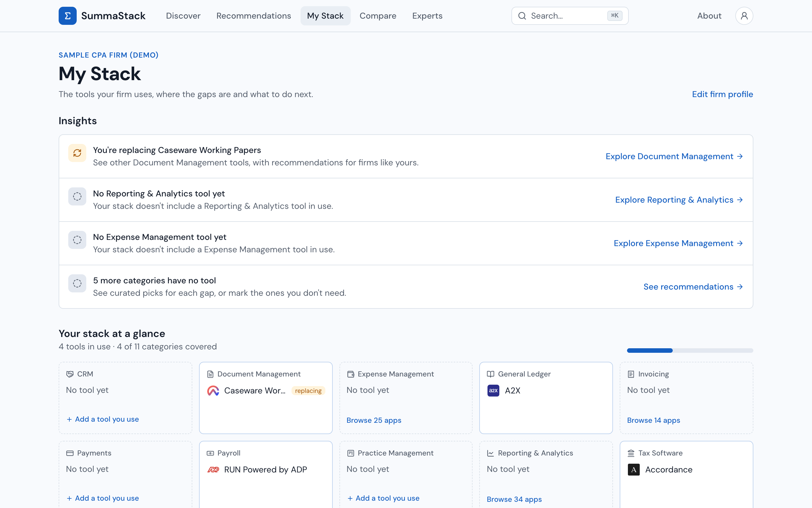
Task: Switch to the Compare nav tab
Action: tap(378, 16)
